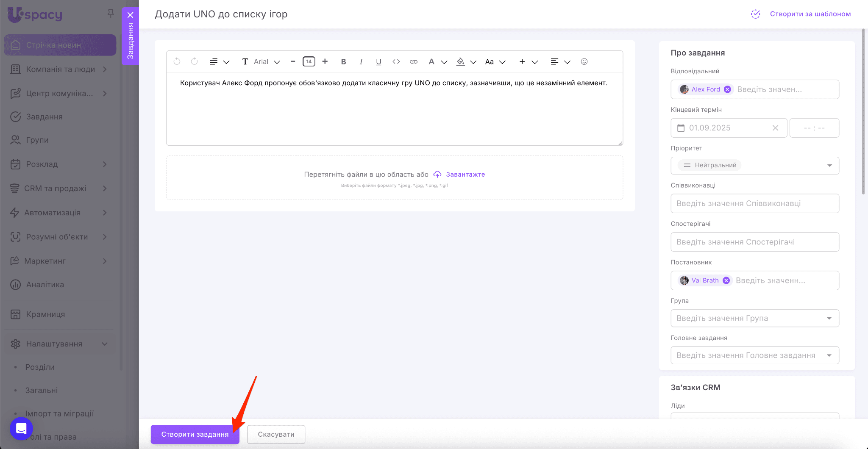Click the Скасувати button

[x=276, y=434]
